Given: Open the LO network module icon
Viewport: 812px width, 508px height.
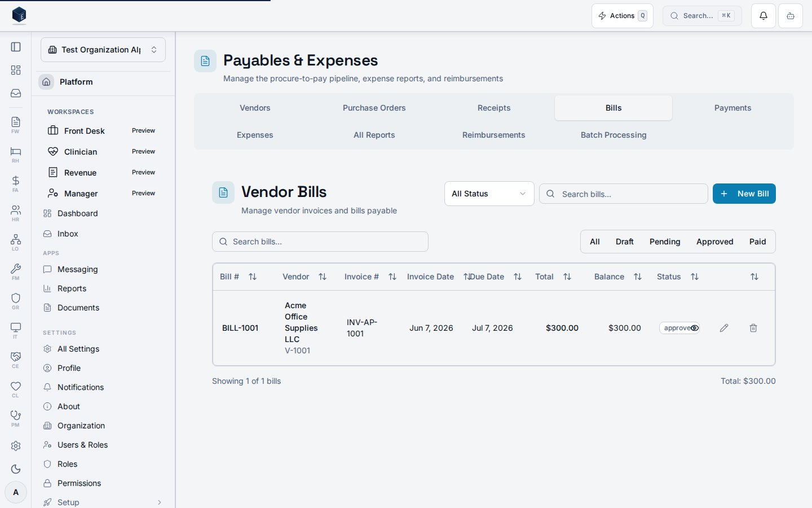Looking at the screenshot, I should point(16,242).
